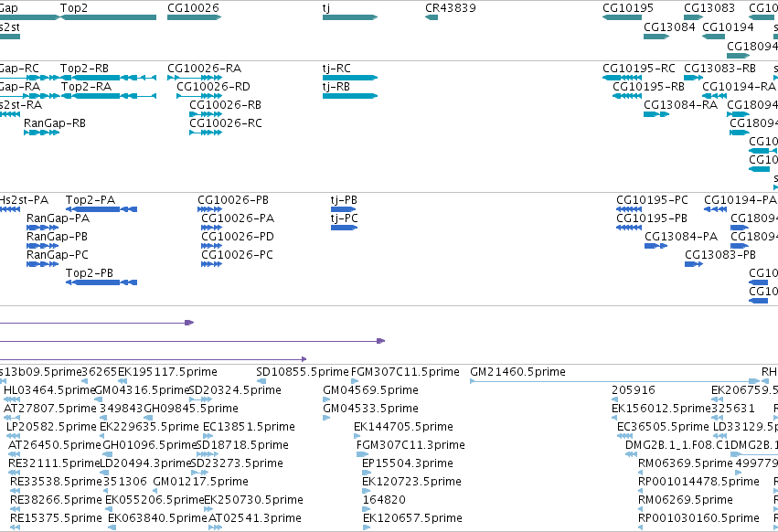Click EST AT26450.5prime

click(x=55, y=445)
